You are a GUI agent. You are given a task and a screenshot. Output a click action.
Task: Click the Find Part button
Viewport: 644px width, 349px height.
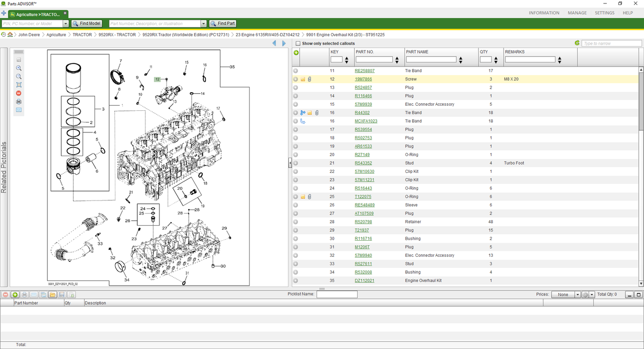tap(222, 24)
